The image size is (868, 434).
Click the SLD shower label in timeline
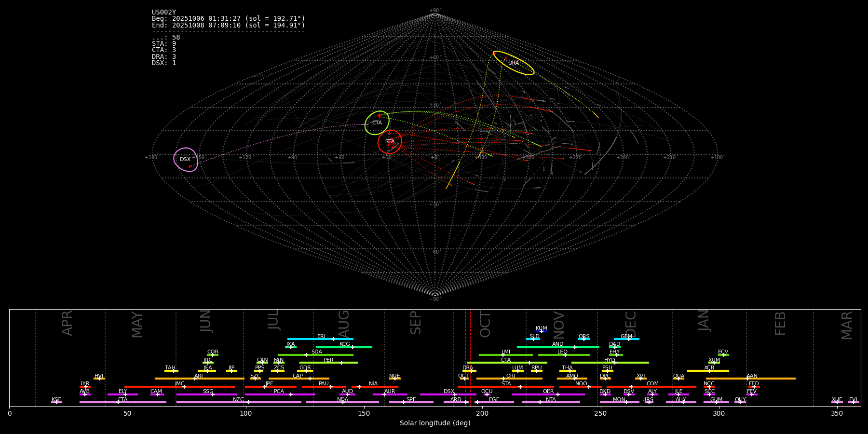[x=534, y=337]
